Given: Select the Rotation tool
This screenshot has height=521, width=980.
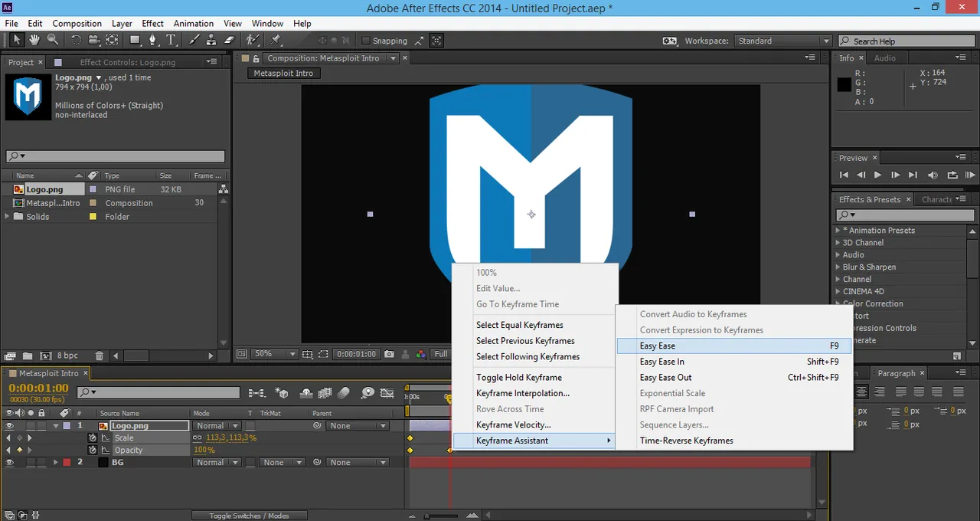Looking at the screenshot, I should (x=76, y=41).
